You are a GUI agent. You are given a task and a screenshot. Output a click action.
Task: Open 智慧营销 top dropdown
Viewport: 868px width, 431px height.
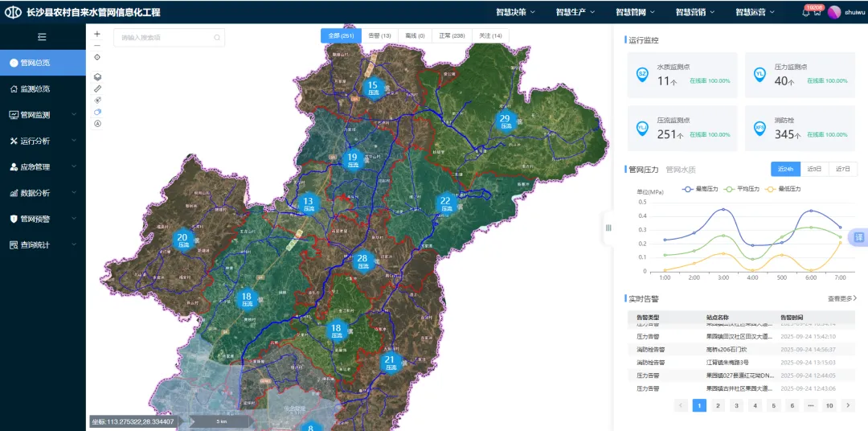(694, 12)
